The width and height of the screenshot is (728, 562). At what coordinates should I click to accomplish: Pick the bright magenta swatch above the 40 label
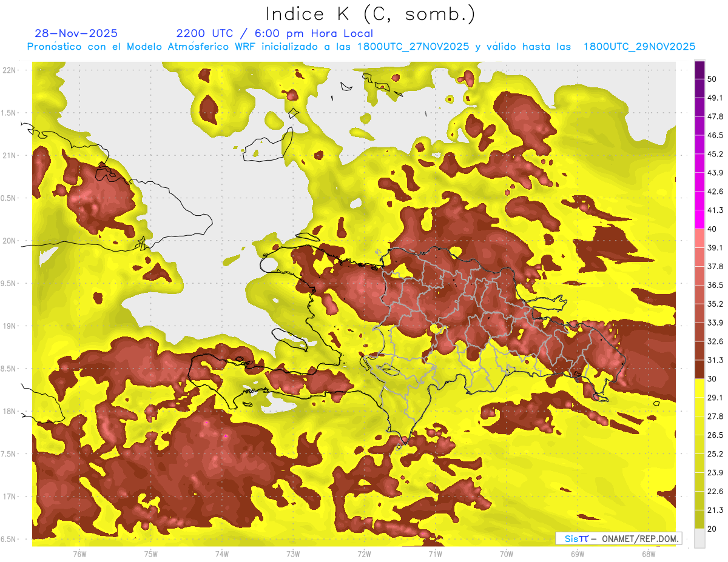tap(699, 220)
